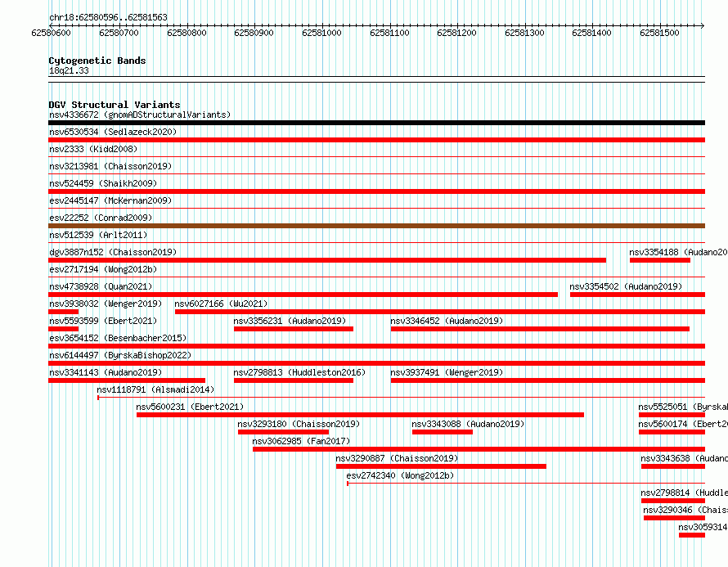Click the short red bar under nsv5593599
Image resolution: width=728 pixels, height=567 pixels.
pos(63,329)
